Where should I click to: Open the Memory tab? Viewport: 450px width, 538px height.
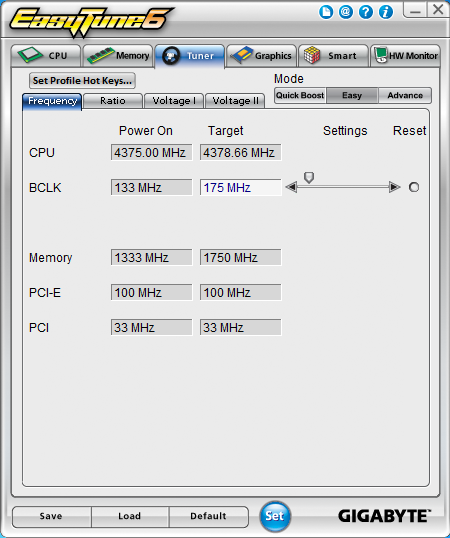tap(118, 56)
